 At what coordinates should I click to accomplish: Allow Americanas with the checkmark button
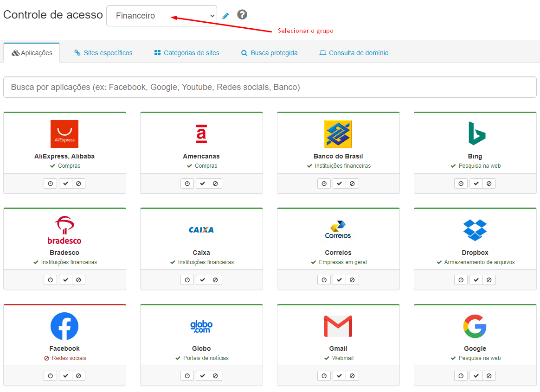tap(202, 183)
